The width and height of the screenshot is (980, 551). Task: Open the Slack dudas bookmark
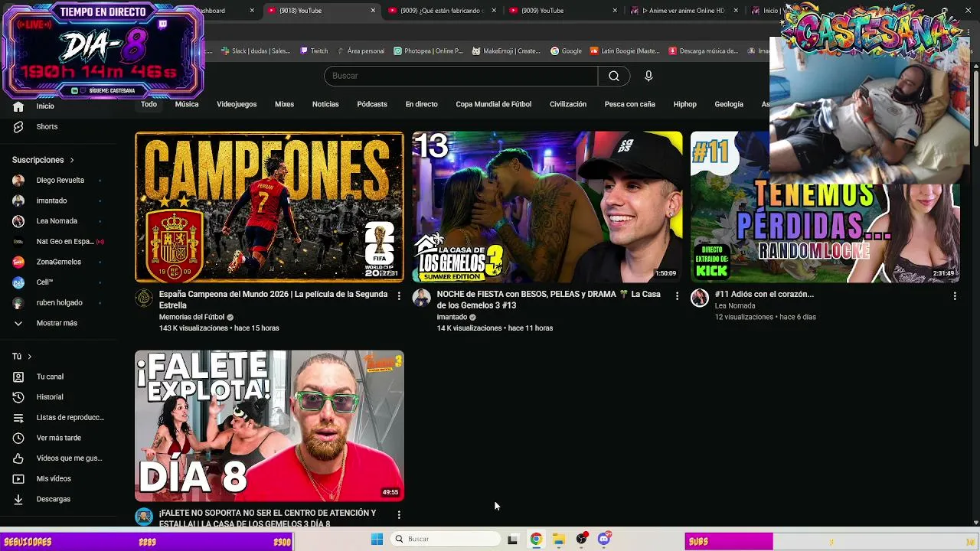click(255, 51)
